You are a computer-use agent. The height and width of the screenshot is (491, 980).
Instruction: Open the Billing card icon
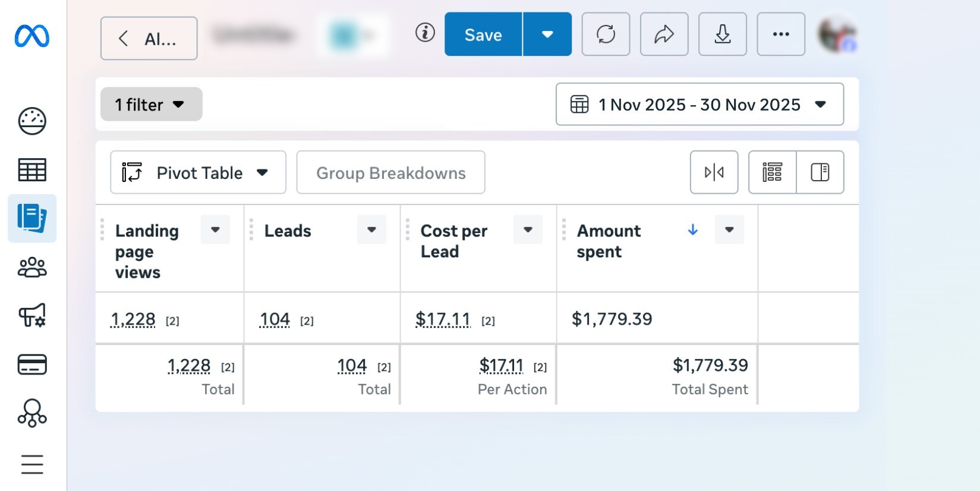pyautogui.click(x=32, y=364)
